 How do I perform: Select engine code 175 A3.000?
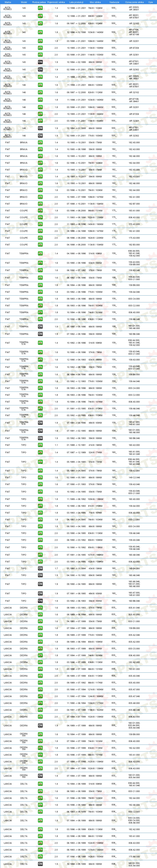[x=134, y=238]
